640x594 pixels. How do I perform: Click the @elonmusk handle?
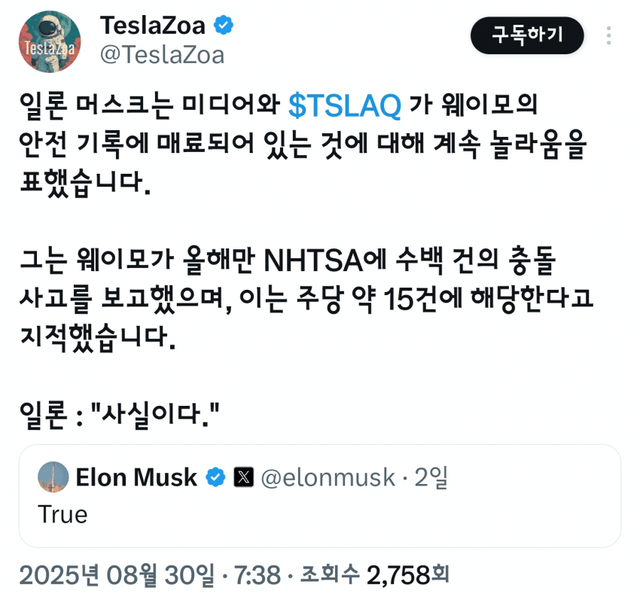tap(328, 477)
